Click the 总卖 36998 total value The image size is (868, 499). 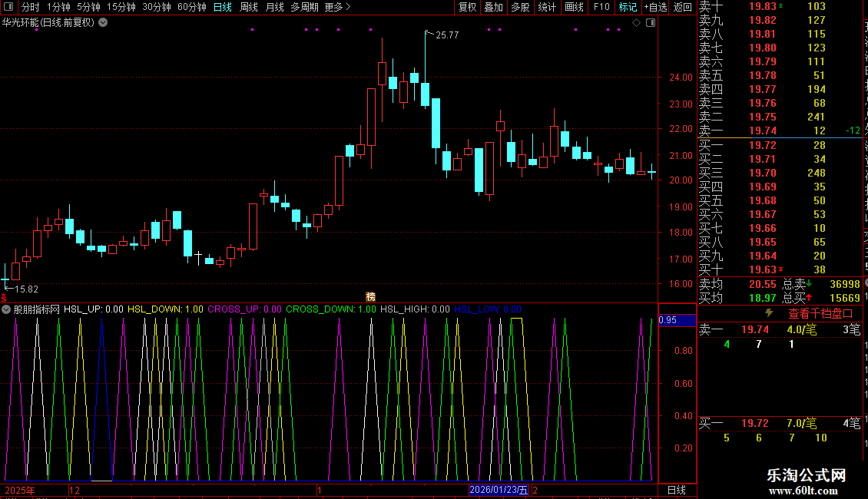pos(821,284)
